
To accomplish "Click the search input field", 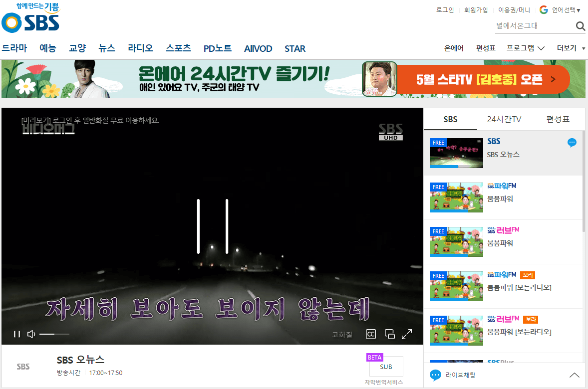I will (x=535, y=26).
